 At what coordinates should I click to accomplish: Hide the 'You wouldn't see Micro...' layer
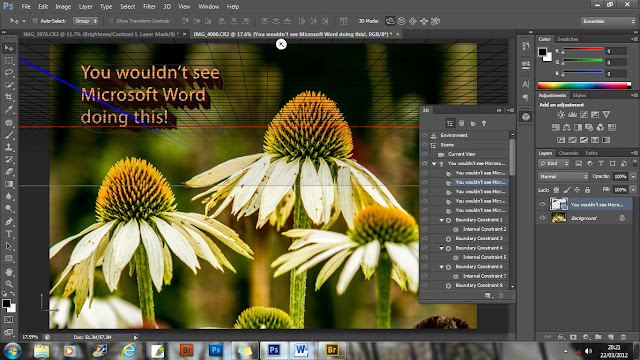point(542,204)
